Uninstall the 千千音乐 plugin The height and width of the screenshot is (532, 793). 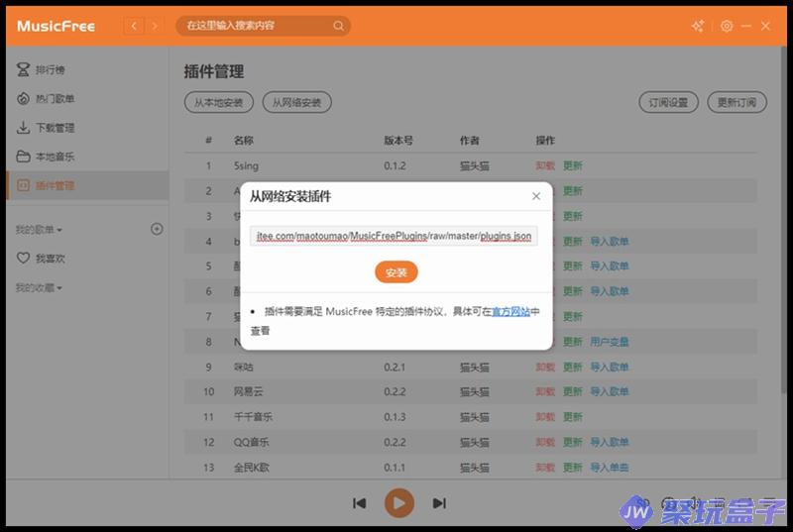point(545,417)
